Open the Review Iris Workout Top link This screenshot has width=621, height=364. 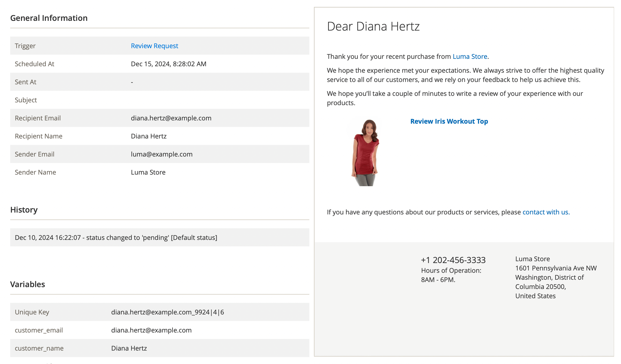coord(449,121)
